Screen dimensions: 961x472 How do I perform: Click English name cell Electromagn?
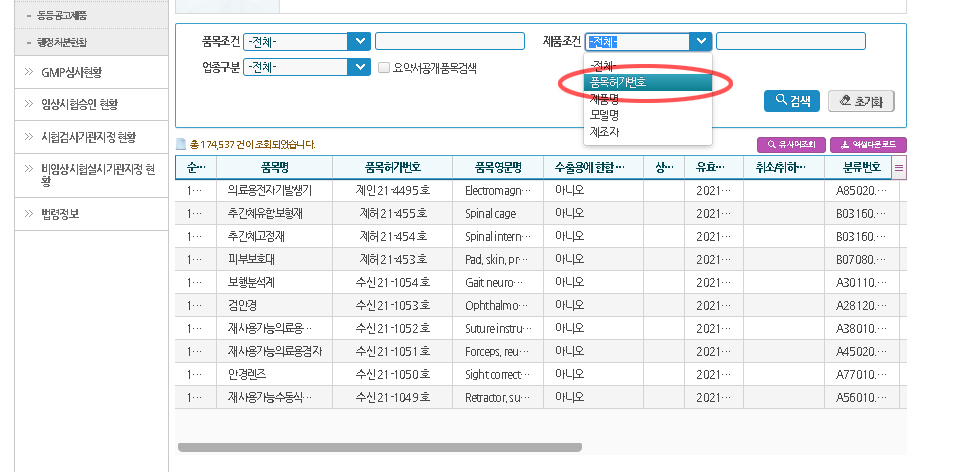[x=497, y=191]
